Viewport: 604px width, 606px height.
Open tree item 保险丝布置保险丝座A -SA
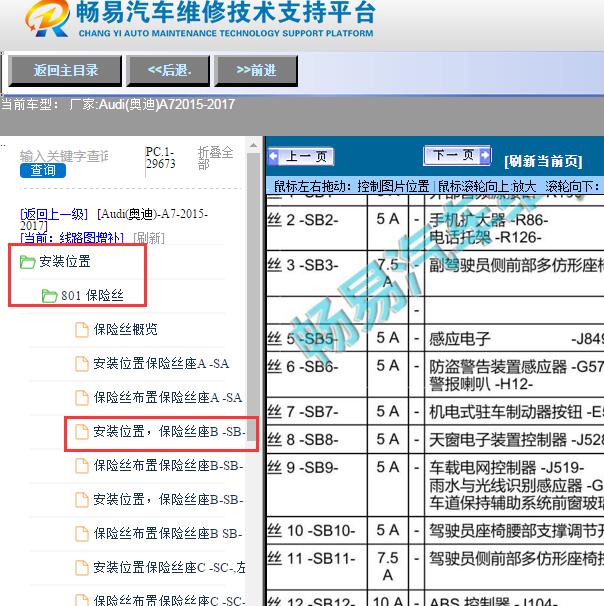[168, 398]
